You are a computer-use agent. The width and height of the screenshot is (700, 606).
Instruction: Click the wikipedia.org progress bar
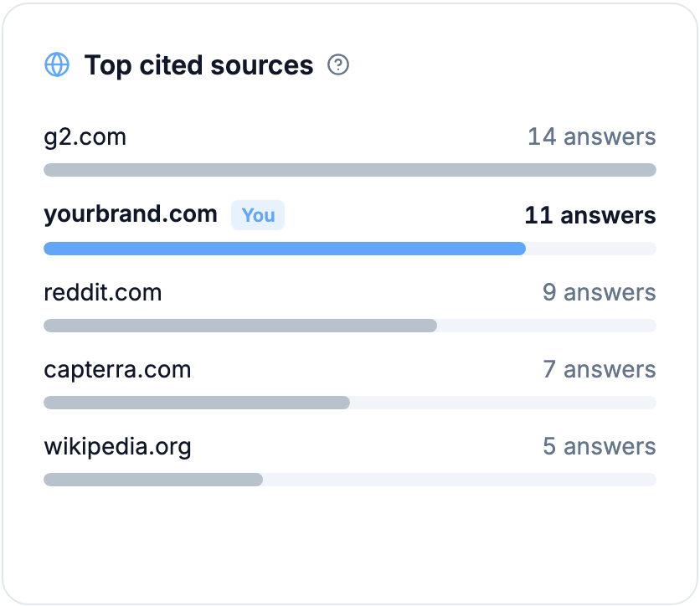(x=153, y=480)
